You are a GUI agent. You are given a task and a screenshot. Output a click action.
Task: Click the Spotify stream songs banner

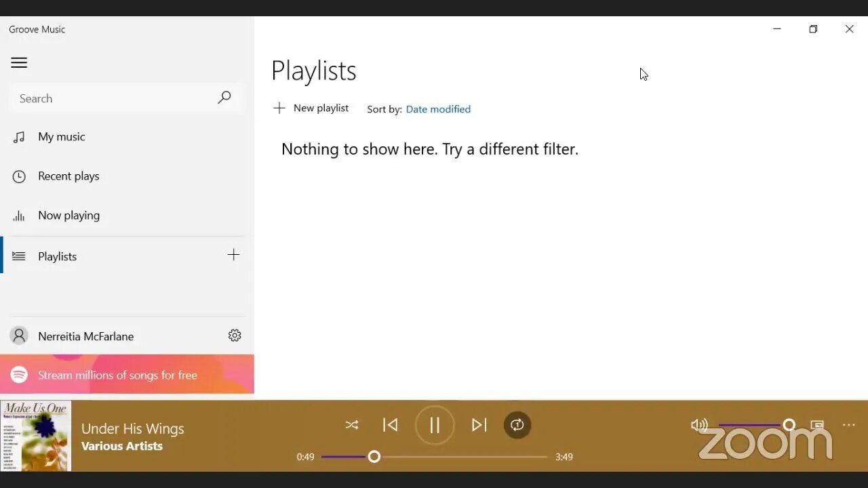point(127,374)
